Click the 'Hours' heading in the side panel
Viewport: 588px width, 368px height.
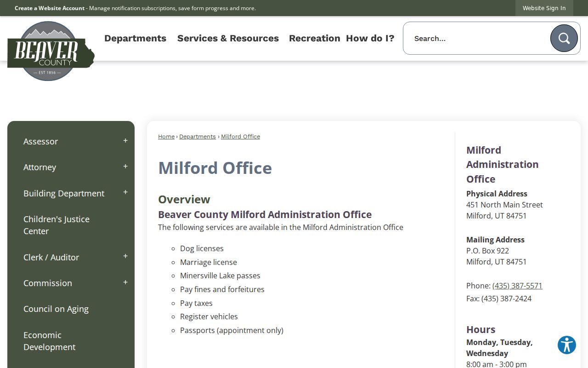pyautogui.click(x=481, y=329)
